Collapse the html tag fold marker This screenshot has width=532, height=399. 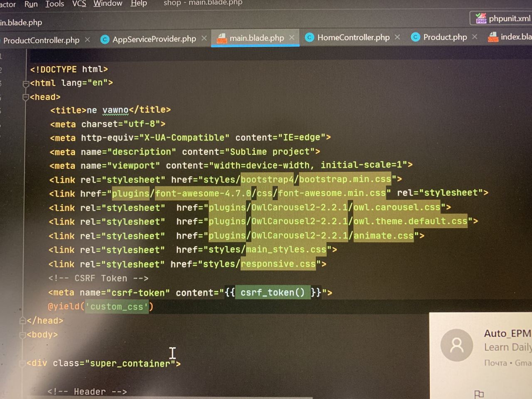26,84
